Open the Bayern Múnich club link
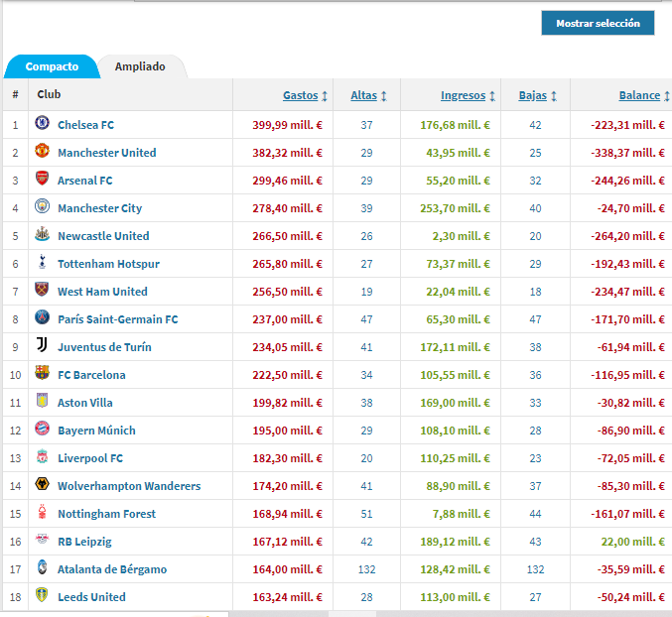This screenshot has height=617, width=672. click(x=96, y=431)
